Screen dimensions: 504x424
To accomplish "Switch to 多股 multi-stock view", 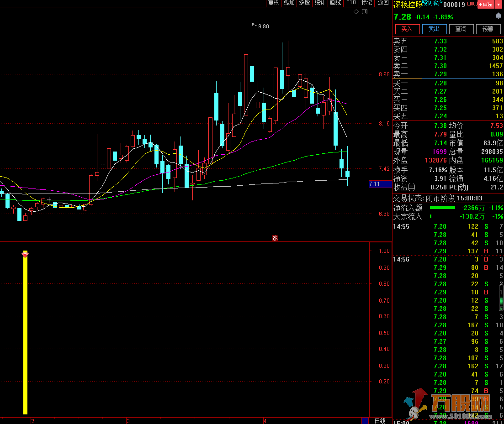I will pos(304,3).
